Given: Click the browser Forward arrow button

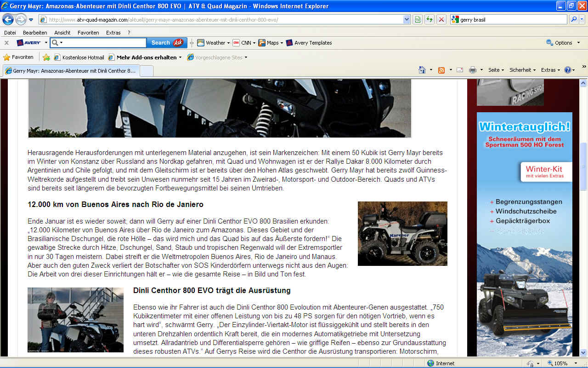Looking at the screenshot, I should [21, 20].
